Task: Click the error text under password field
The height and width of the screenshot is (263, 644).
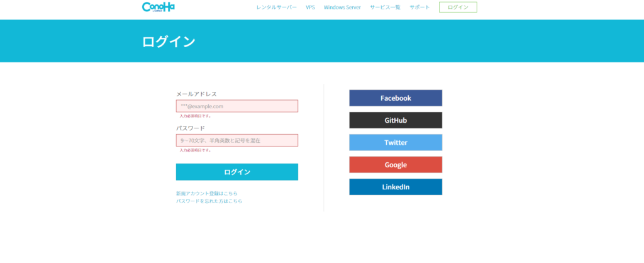Action: [x=195, y=150]
